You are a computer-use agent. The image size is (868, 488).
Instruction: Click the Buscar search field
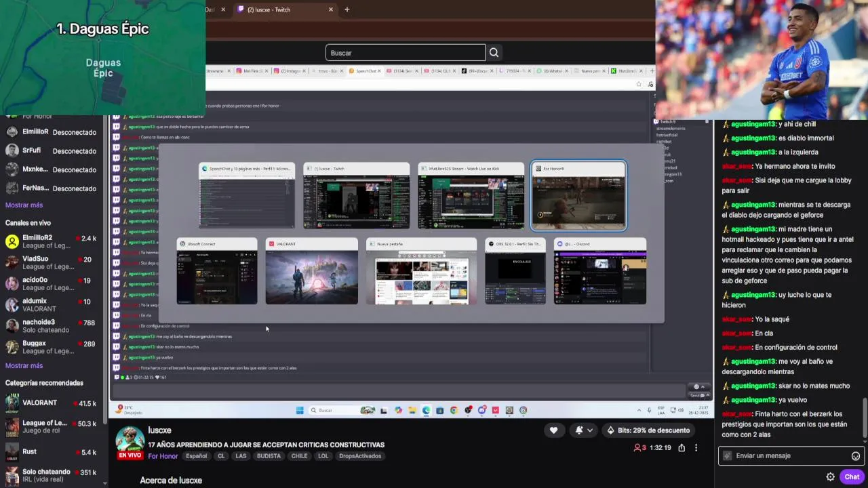pos(406,53)
